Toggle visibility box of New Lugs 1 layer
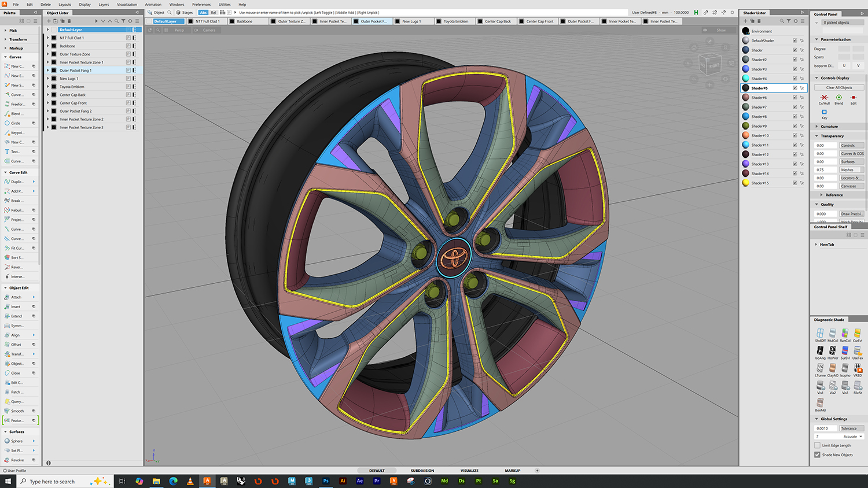Image resolution: width=868 pixels, height=488 pixels. [x=54, y=79]
